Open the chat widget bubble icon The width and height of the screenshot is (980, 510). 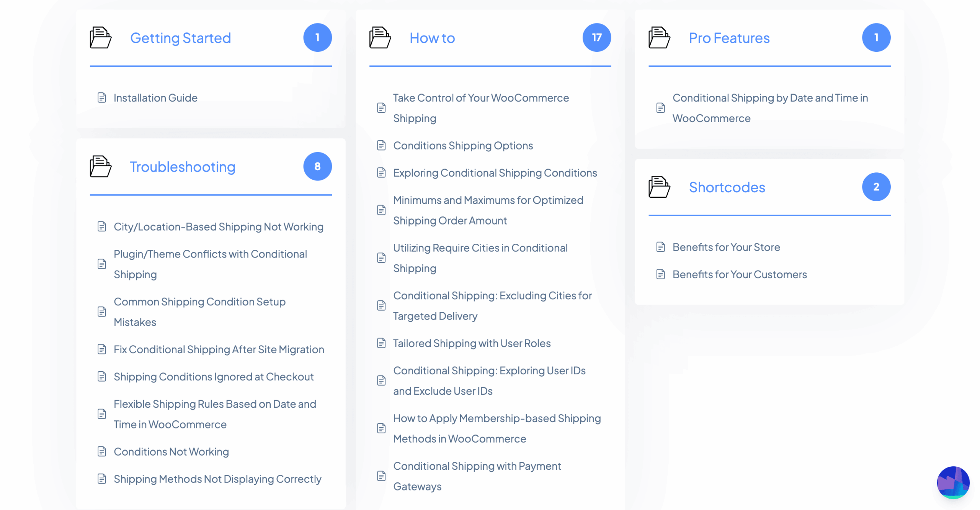click(952, 482)
